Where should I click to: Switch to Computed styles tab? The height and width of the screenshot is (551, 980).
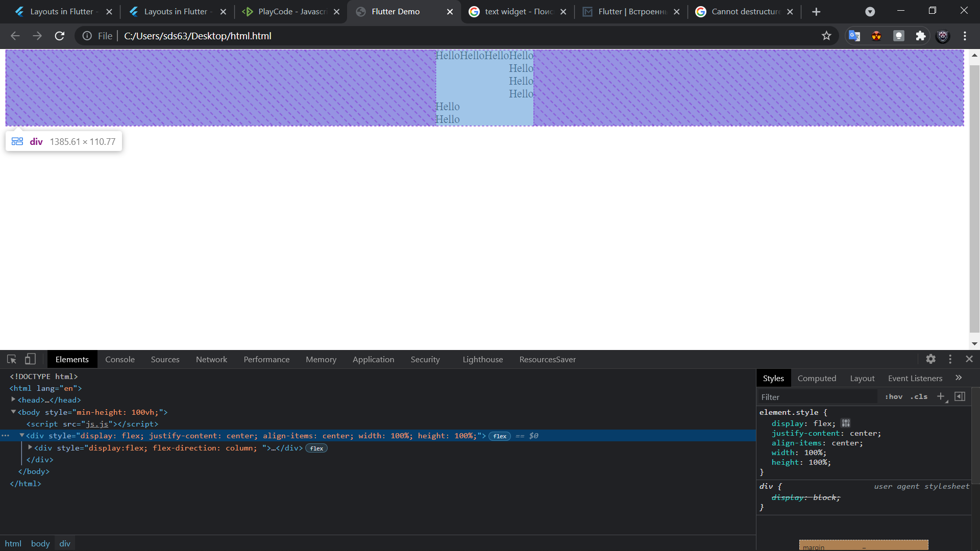coord(817,378)
